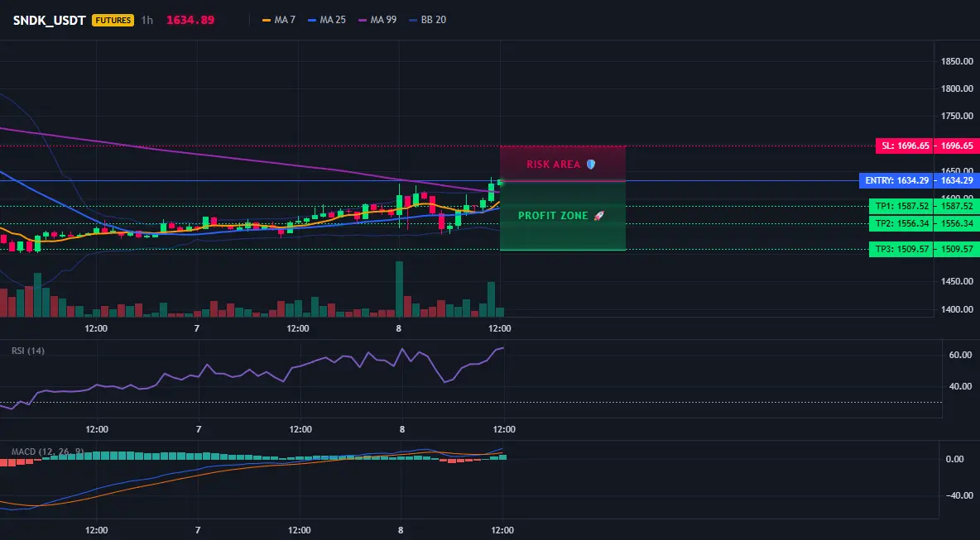Click the 40.00 RSI axis value

[960, 386]
